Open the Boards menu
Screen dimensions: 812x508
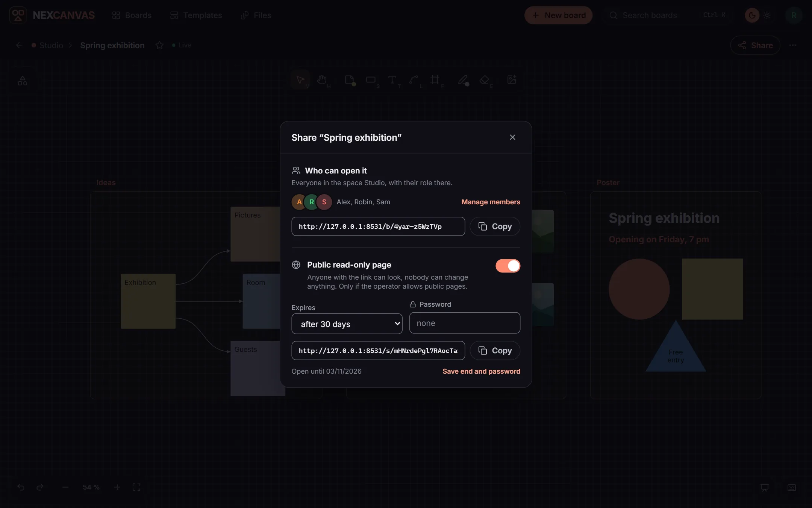[132, 15]
